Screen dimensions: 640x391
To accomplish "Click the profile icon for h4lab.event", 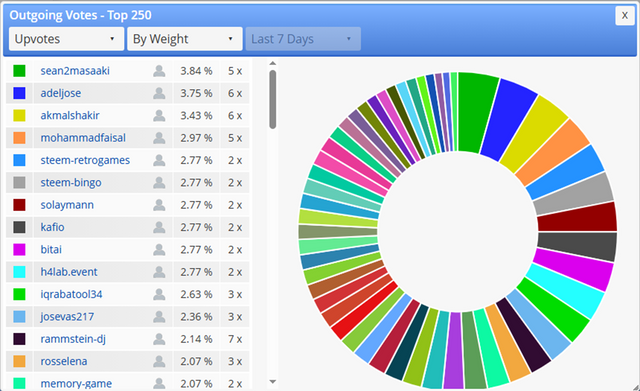I will (159, 272).
